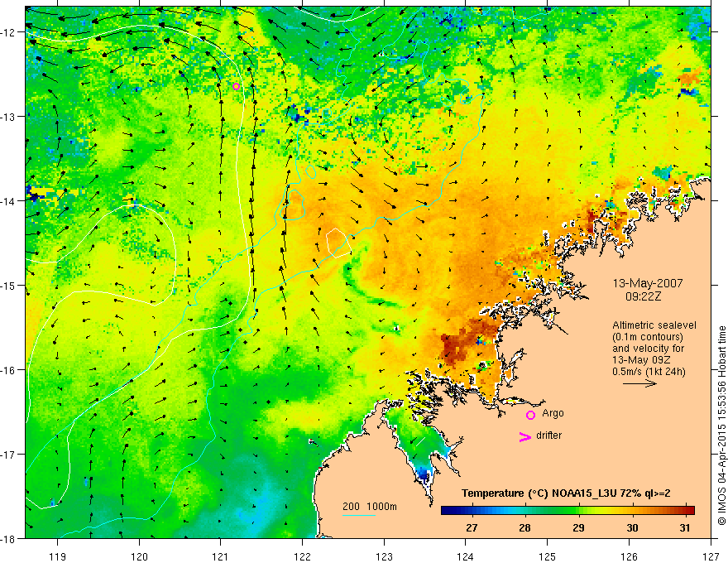Click the small white closed contour near 122.5E
Image resolution: width=728 pixels, height=563 pixels.
pos(338,243)
